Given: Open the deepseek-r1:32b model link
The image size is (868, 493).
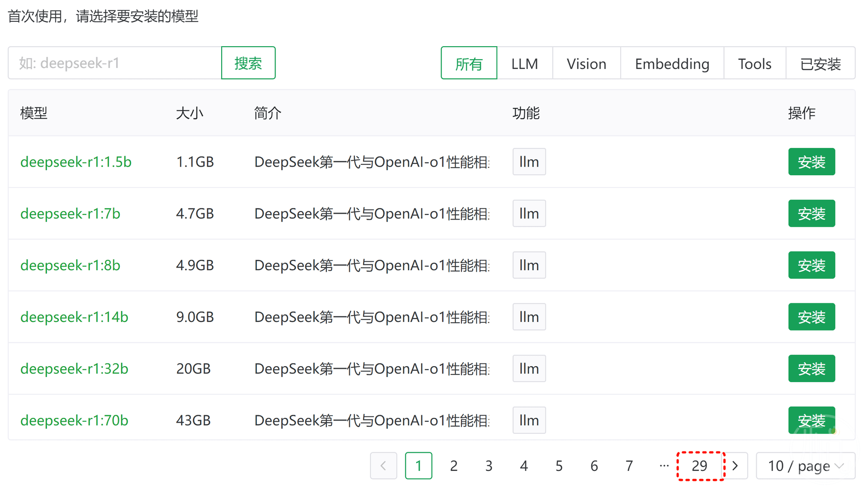Looking at the screenshot, I should (74, 369).
